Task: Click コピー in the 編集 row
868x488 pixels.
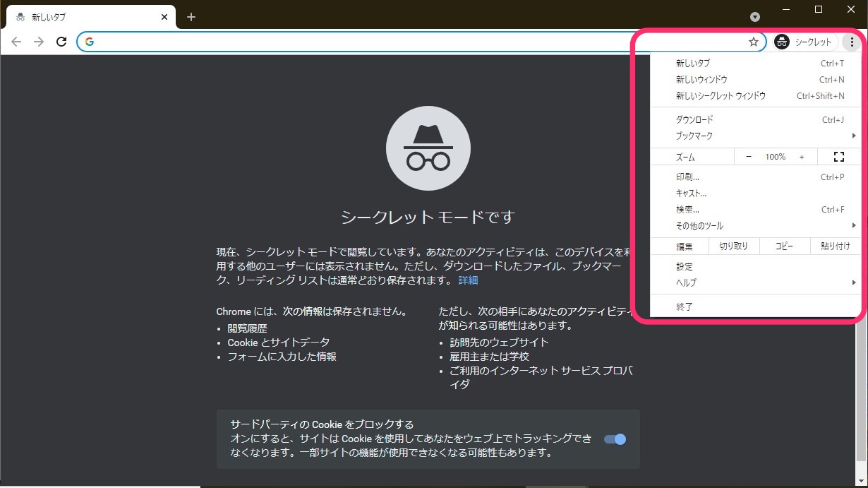Action: (784, 246)
